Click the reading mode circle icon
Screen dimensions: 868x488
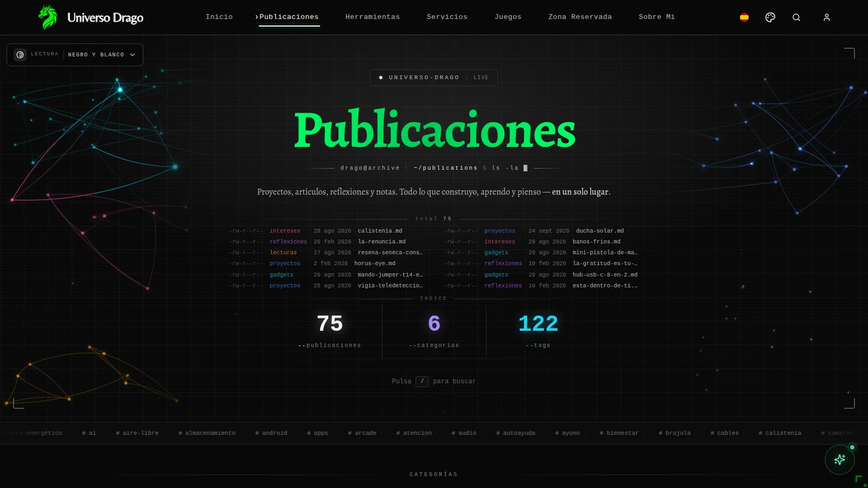[20, 55]
